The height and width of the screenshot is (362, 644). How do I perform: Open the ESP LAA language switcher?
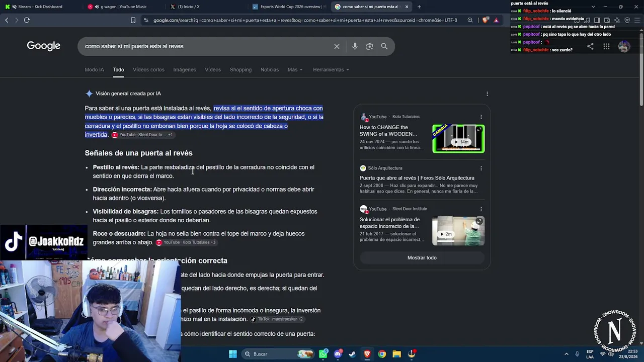pyautogui.click(x=590, y=354)
